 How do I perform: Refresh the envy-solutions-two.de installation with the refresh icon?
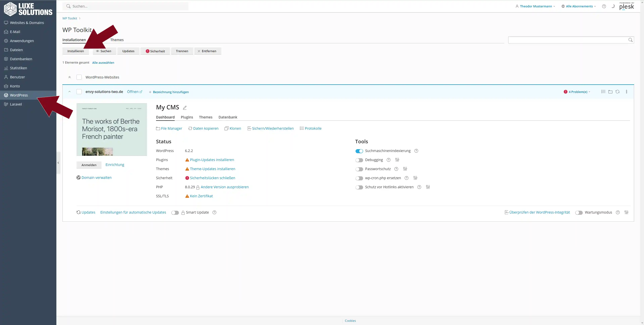[617, 92]
